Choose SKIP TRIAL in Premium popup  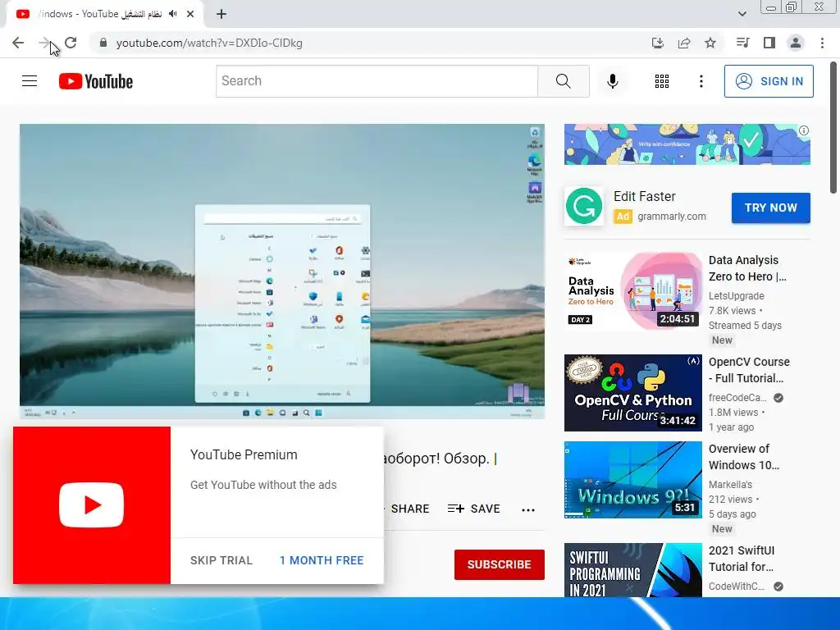221,560
